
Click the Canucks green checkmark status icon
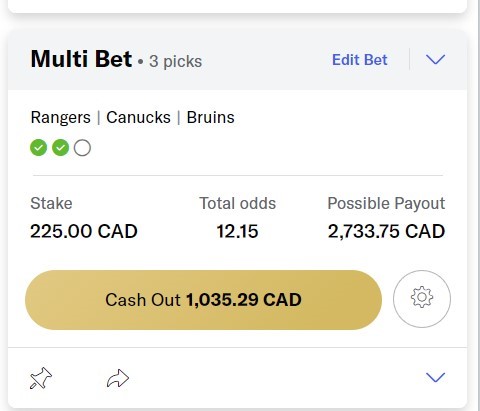[x=61, y=148]
